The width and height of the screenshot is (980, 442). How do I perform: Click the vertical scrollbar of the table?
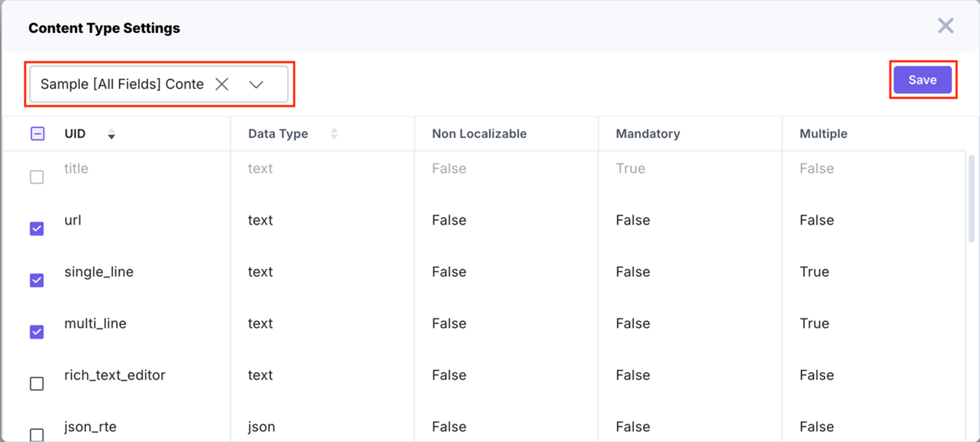click(x=971, y=198)
